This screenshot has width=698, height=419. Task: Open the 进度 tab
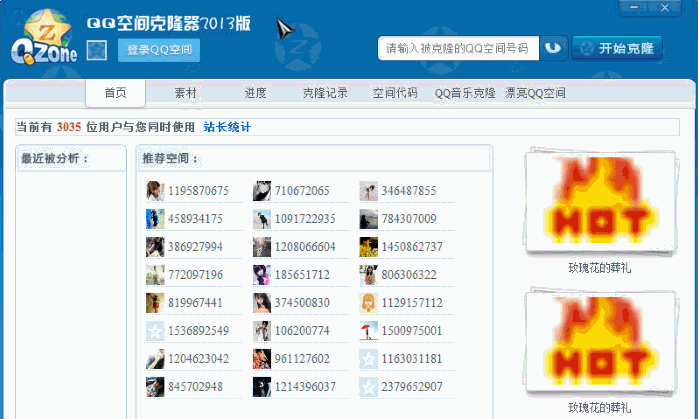[x=255, y=93]
